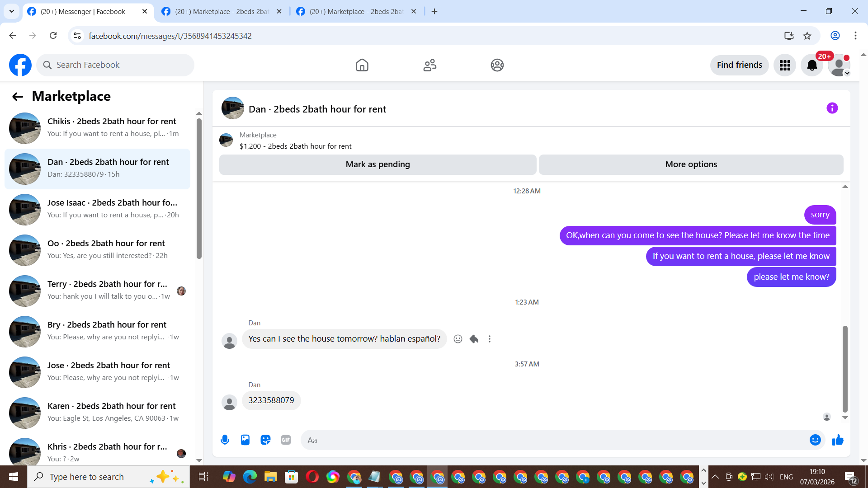Open the Windows notification center

click(851, 477)
